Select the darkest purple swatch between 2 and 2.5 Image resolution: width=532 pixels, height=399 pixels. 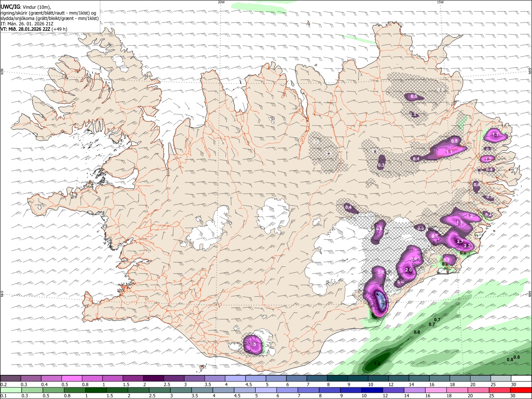(x=153, y=378)
